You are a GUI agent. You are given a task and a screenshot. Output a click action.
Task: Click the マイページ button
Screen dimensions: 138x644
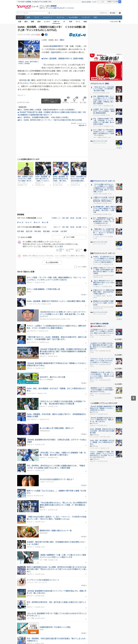pyautogui.click(x=103, y=13)
